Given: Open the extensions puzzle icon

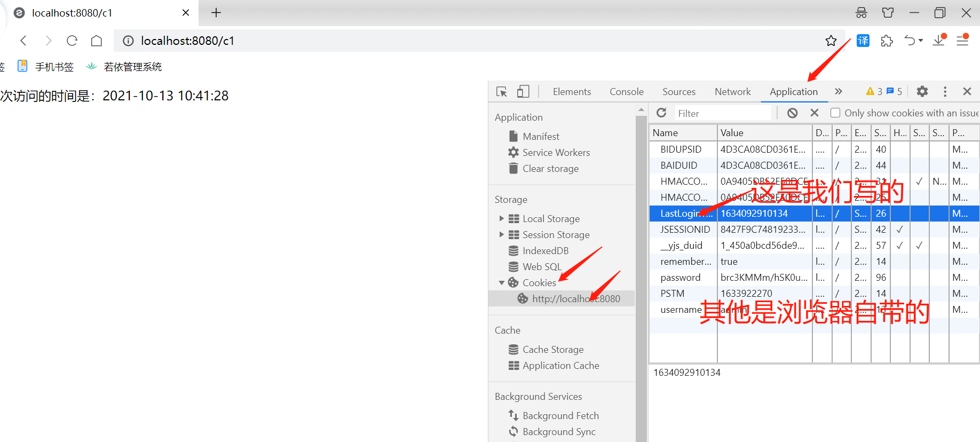Looking at the screenshot, I should tap(887, 41).
